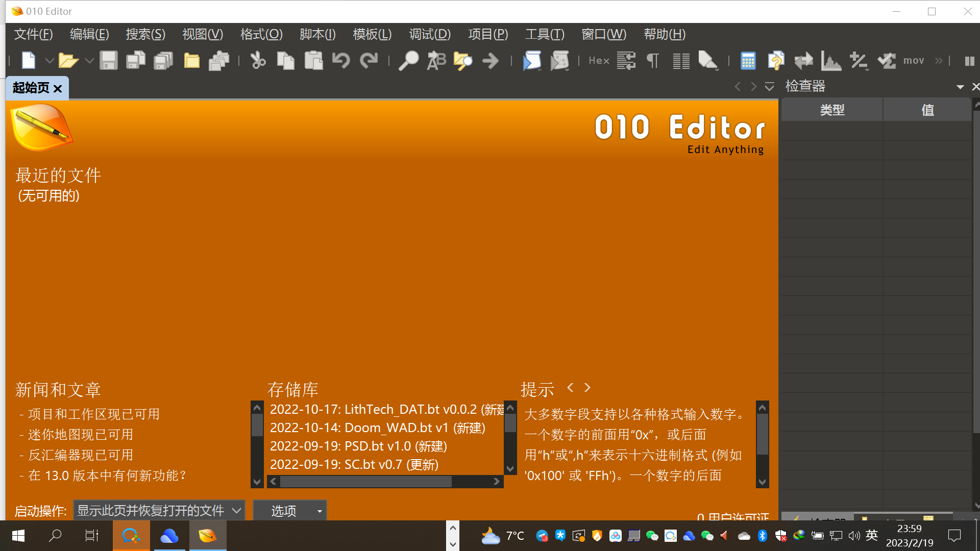Open the Replace tool icon
The width and height of the screenshot is (980, 551).
coord(436,61)
